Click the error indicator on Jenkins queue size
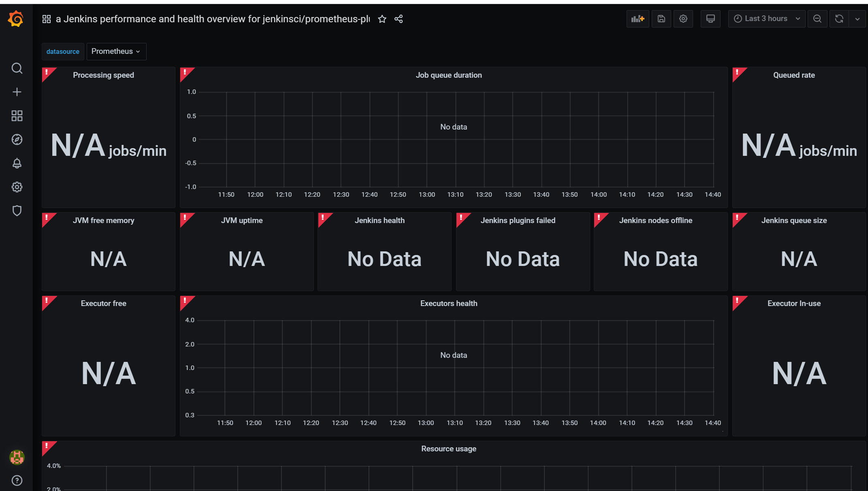This screenshot has height=491, width=868. (x=738, y=218)
